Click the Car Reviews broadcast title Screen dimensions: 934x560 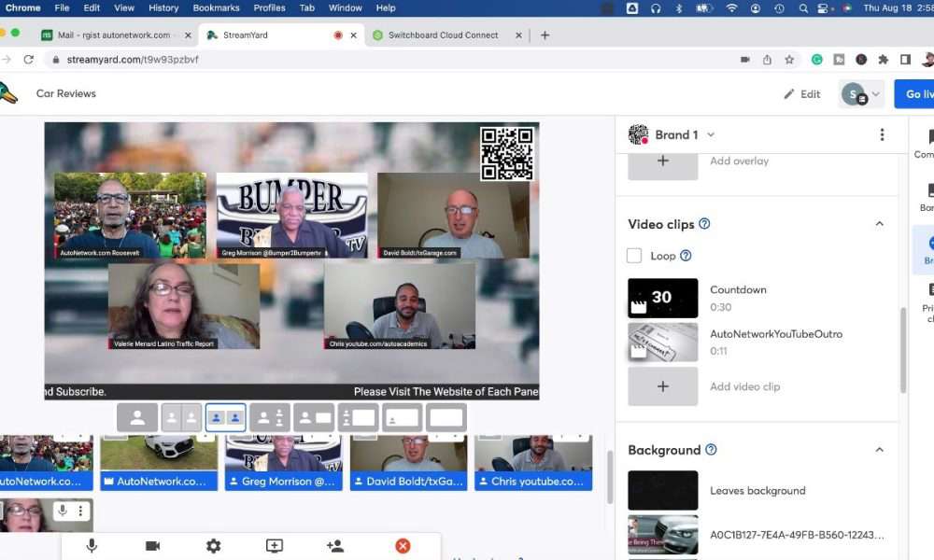pos(66,93)
